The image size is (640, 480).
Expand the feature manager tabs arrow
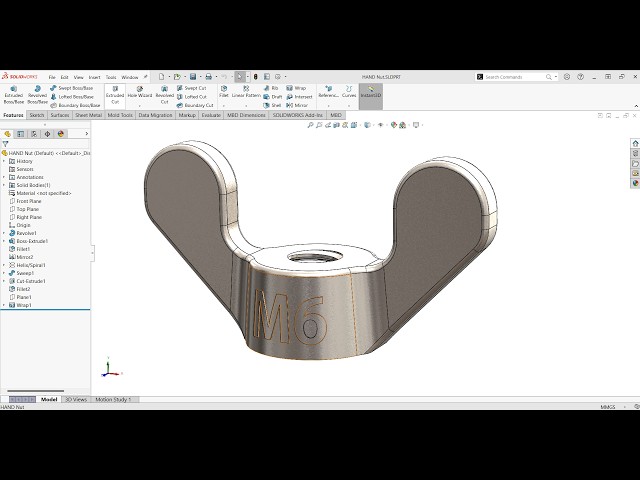87,134
